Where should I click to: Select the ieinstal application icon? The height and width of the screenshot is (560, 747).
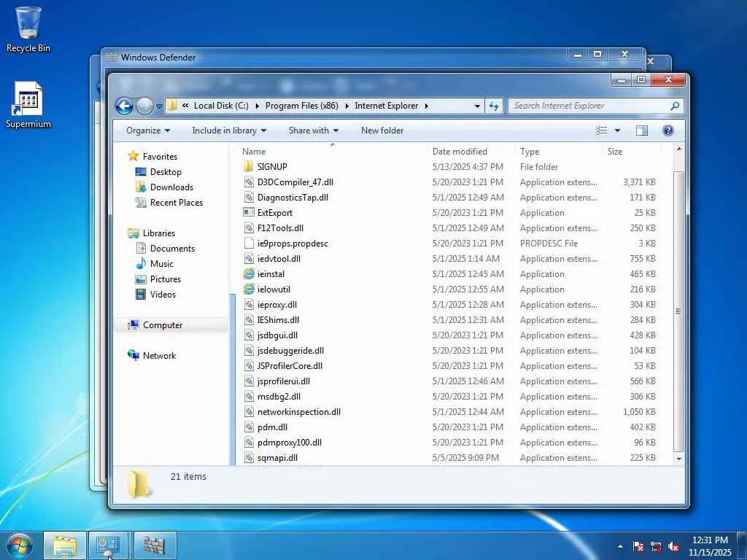click(248, 274)
